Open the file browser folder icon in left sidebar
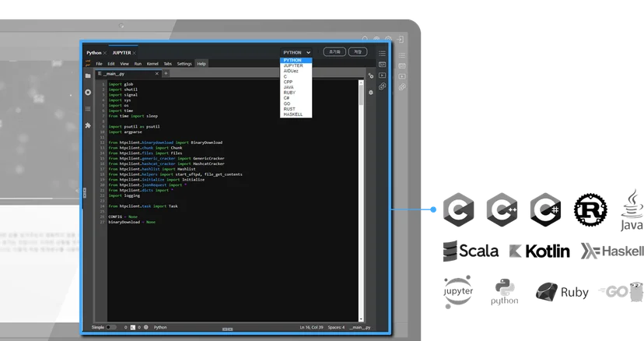This screenshot has height=341, width=644. (88, 76)
